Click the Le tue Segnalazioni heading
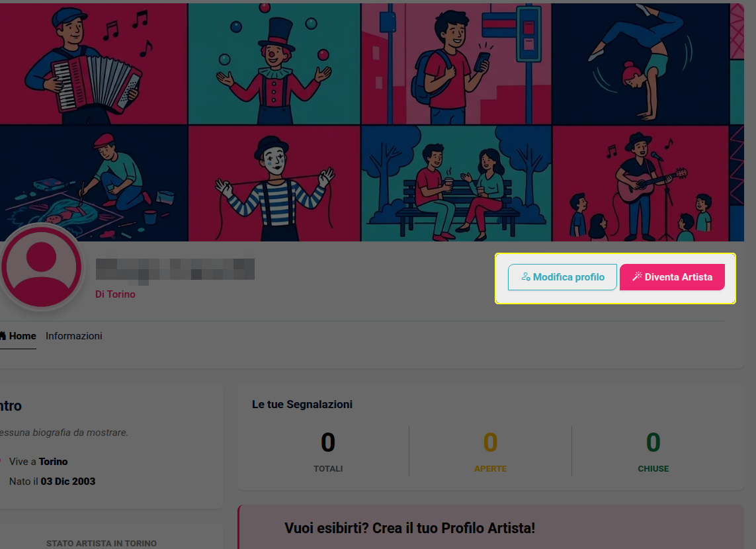The width and height of the screenshot is (756, 549). (302, 404)
